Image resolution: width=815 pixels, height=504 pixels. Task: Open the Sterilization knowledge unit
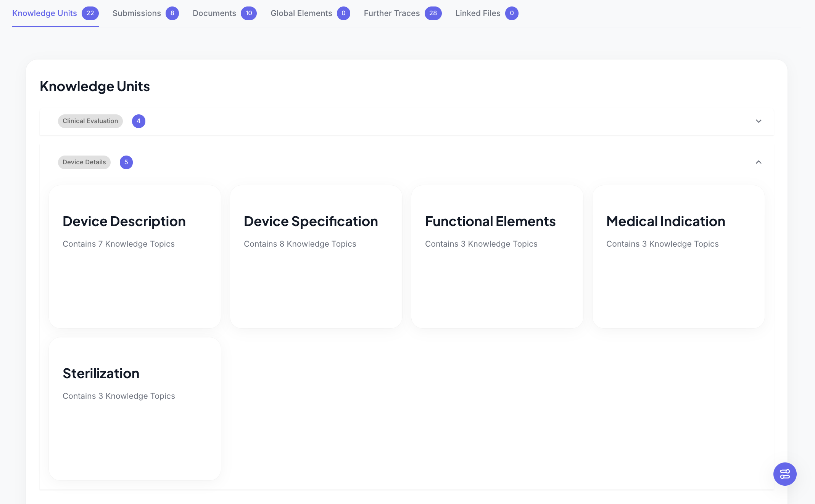click(x=134, y=408)
